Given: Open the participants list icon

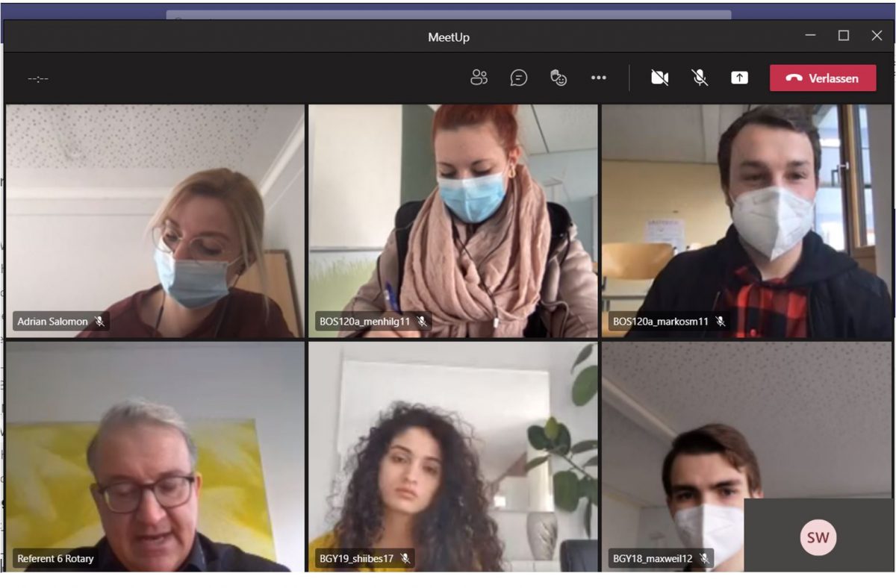Looking at the screenshot, I should tap(479, 78).
